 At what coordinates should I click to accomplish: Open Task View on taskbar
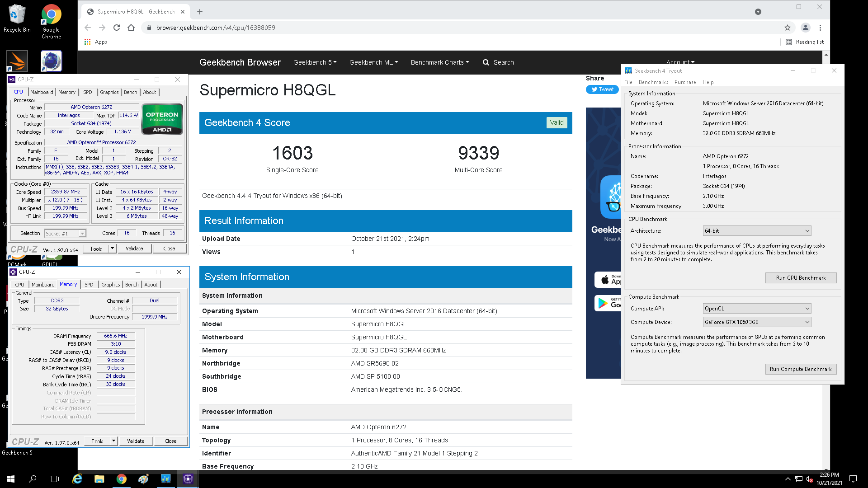pos(54,479)
